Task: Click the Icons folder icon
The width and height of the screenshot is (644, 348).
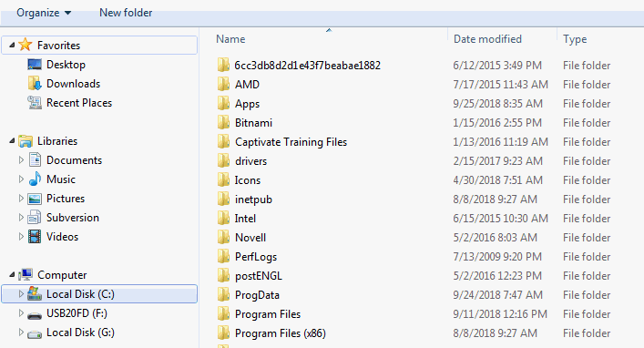Action: pos(223,179)
